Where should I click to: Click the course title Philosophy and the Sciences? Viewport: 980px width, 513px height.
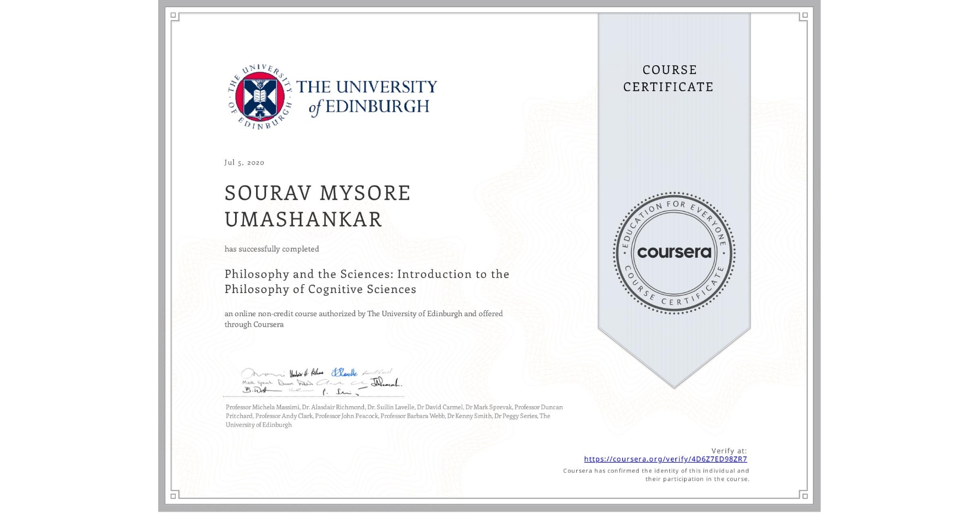pyautogui.click(x=367, y=281)
